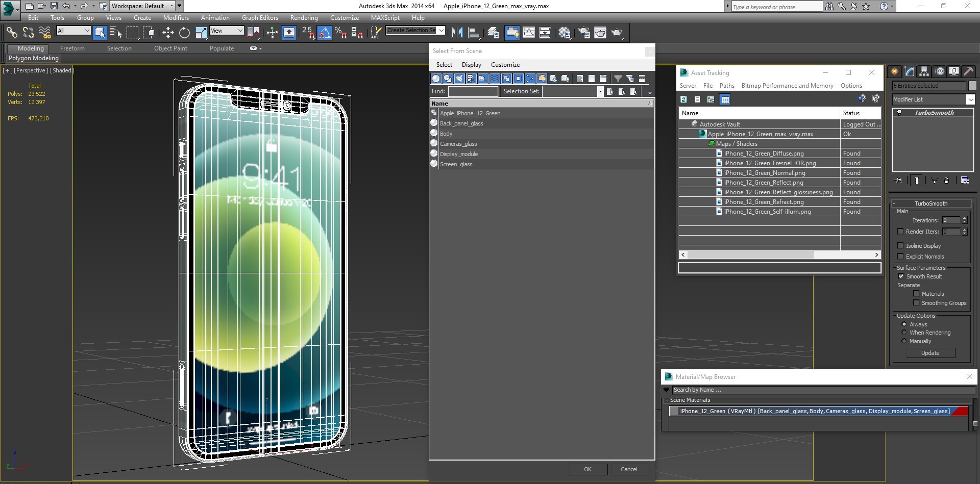Image resolution: width=980 pixels, height=484 pixels.
Task: Open the Selection Set dropdown arrow
Action: pyautogui.click(x=600, y=91)
